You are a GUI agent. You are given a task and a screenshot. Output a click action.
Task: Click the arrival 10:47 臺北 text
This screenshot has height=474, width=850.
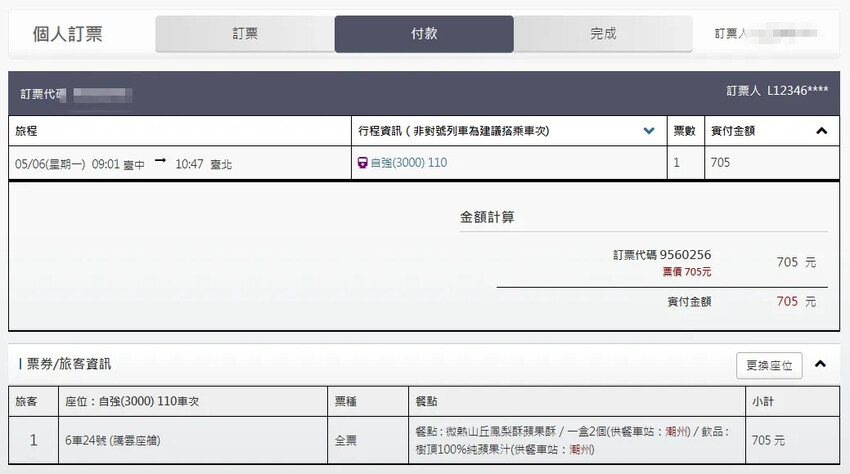[x=203, y=164]
